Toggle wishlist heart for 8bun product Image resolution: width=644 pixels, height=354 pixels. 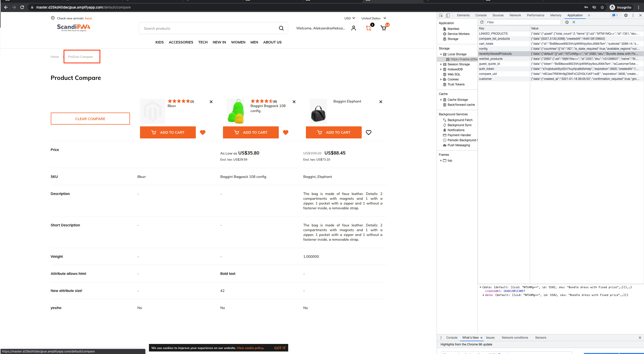tap(203, 132)
